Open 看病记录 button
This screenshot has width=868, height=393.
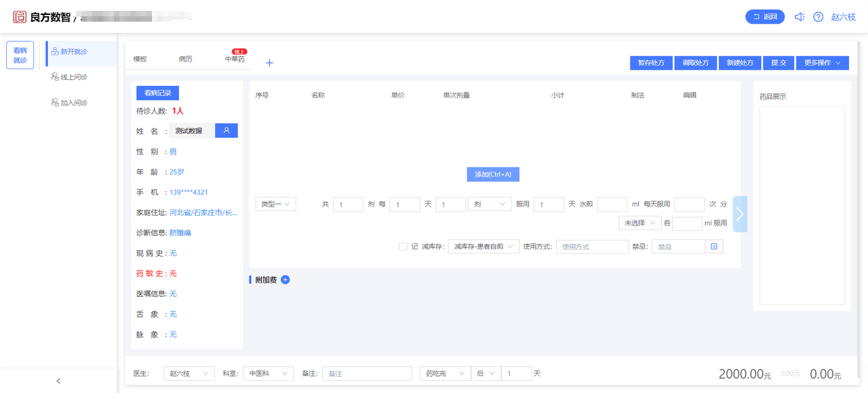click(x=157, y=93)
